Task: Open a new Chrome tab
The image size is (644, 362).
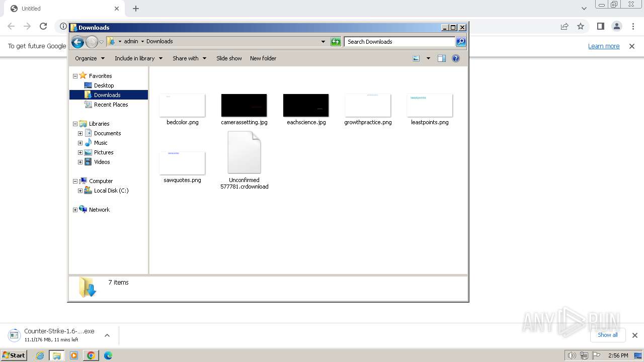Action: pyautogui.click(x=136, y=9)
